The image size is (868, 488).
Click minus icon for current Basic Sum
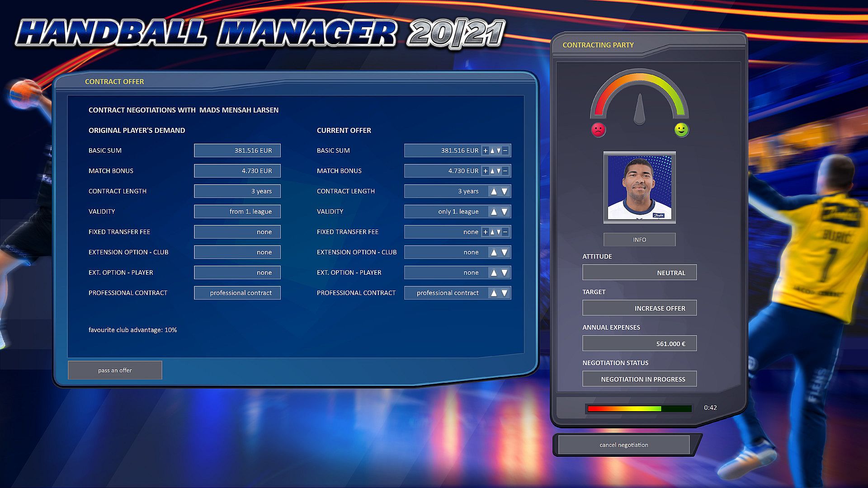click(505, 151)
